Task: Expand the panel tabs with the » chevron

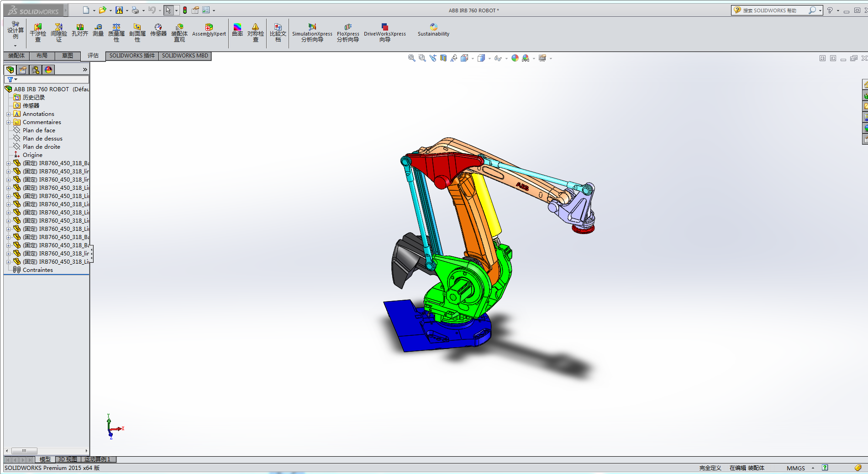Action: point(85,69)
